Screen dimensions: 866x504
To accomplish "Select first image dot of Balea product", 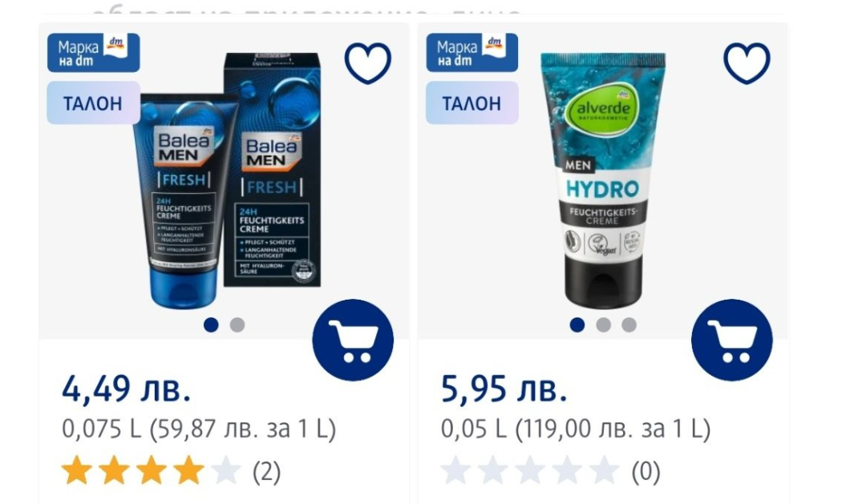I will pos(211,325).
